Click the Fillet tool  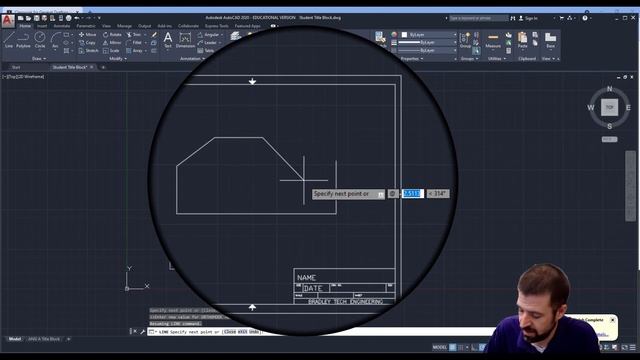point(134,42)
